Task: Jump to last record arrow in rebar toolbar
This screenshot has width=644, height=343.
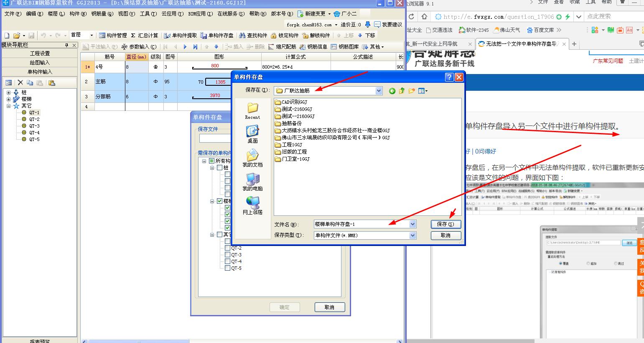Action: 195,47
